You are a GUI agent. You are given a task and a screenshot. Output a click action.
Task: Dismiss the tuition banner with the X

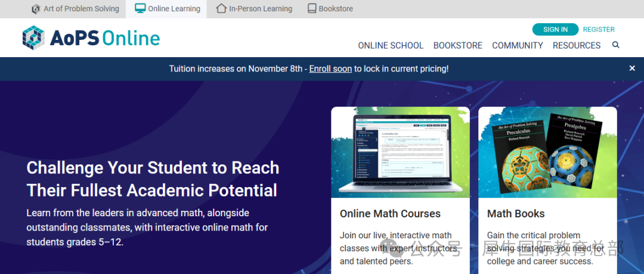pos(632,68)
